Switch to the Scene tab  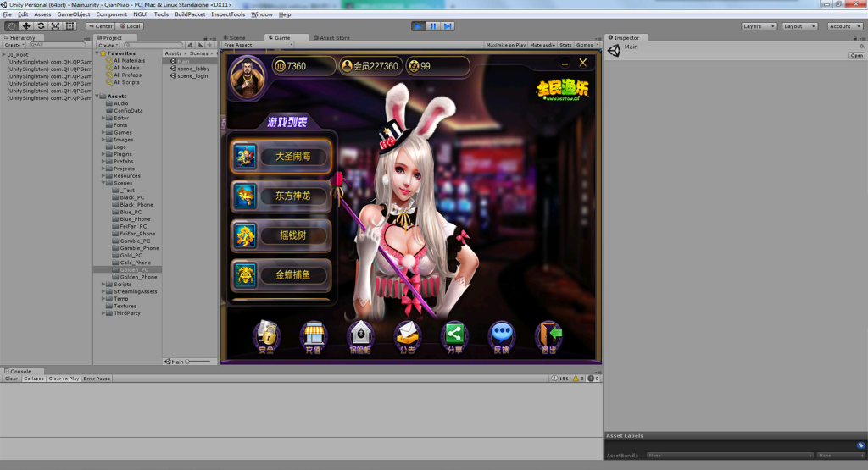pyautogui.click(x=236, y=37)
